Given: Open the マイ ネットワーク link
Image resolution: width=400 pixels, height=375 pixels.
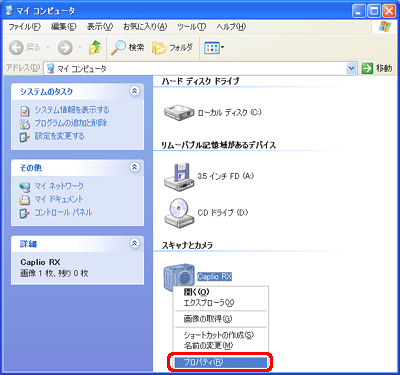Looking at the screenshot, I should [x=59, y=186].
